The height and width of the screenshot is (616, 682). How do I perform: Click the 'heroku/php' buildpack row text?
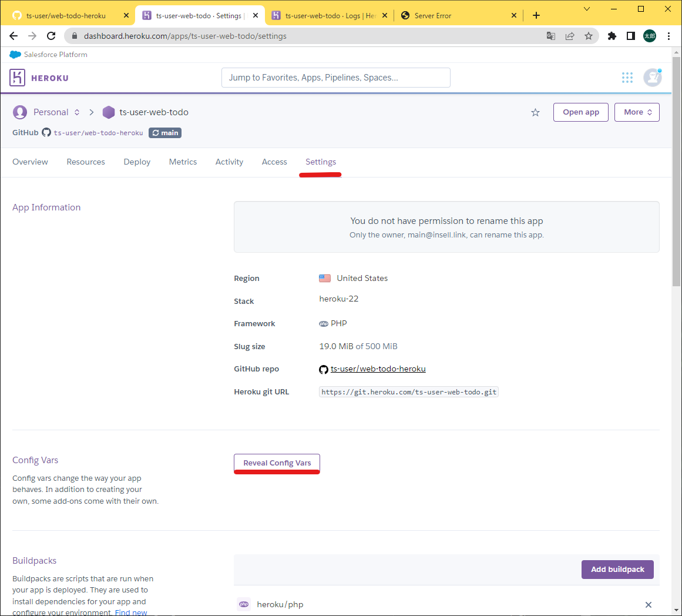(280, 605)
